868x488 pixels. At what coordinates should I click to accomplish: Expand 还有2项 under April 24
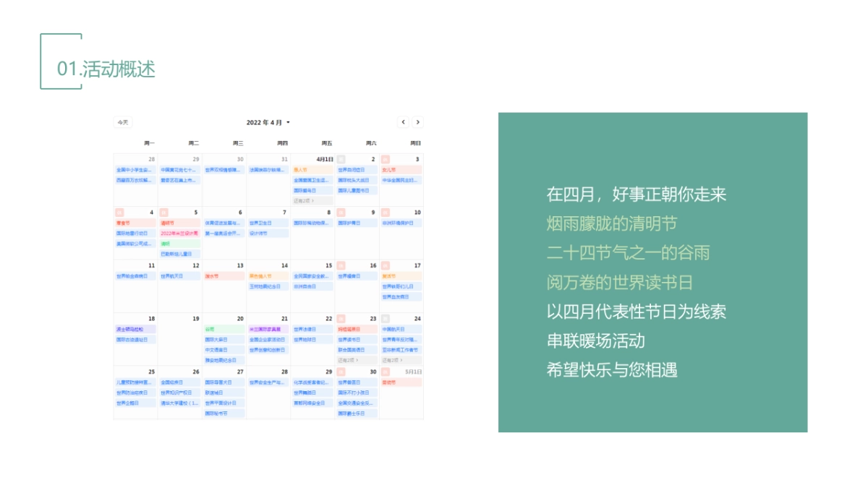(x=390, y=359)
